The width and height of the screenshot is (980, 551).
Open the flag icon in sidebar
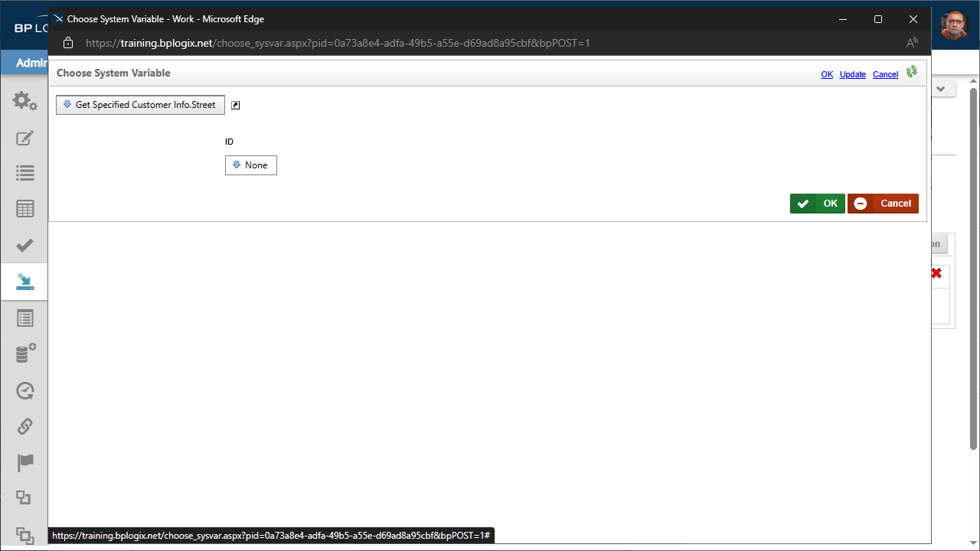[24, 462]
